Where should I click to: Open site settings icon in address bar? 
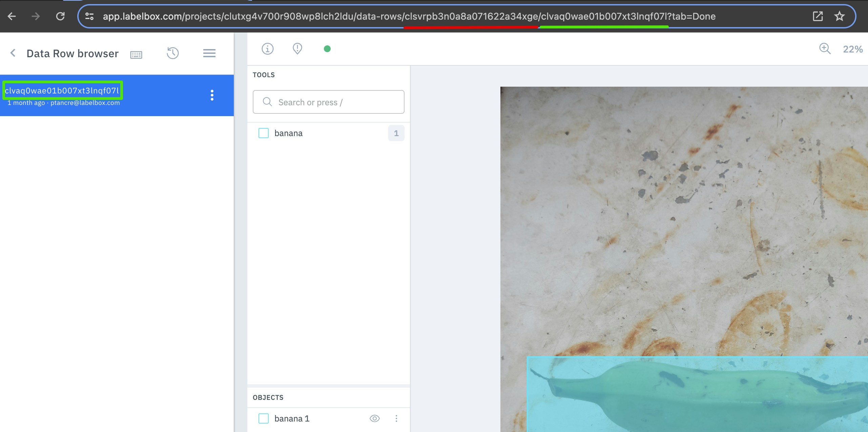89,16
